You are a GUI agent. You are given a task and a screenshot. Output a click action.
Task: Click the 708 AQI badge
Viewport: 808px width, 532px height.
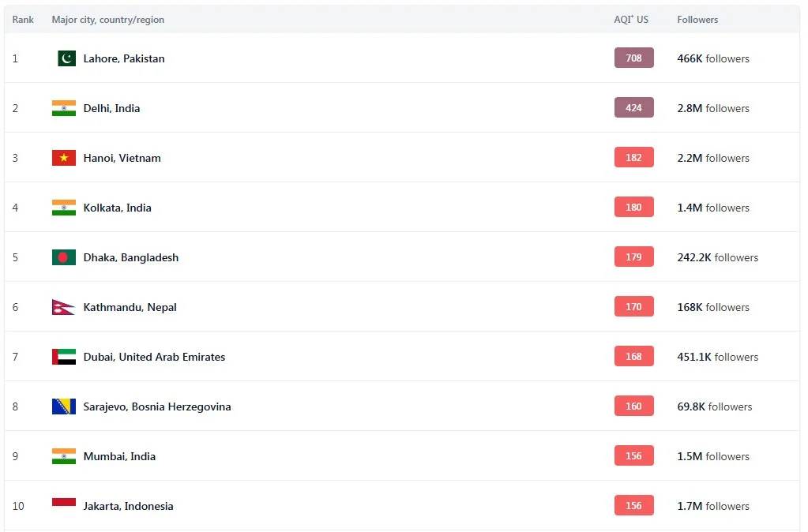tap(633, 58)
